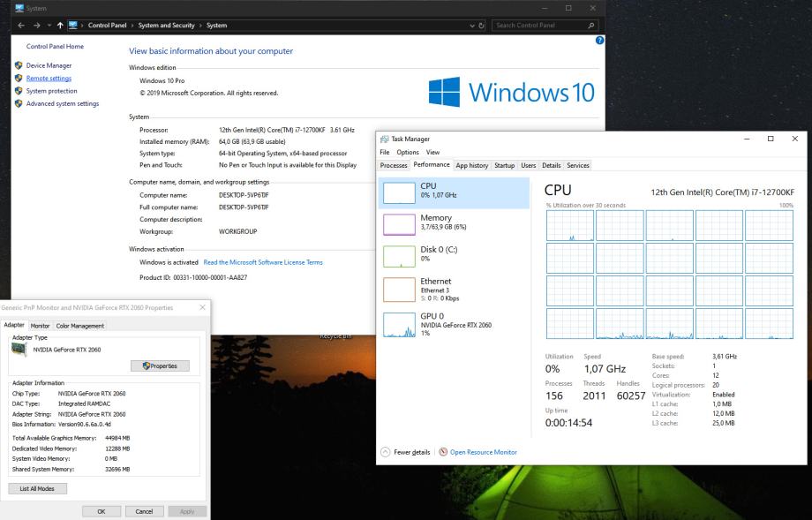Click shield icon beside Advanced system settings

point(19,103)
